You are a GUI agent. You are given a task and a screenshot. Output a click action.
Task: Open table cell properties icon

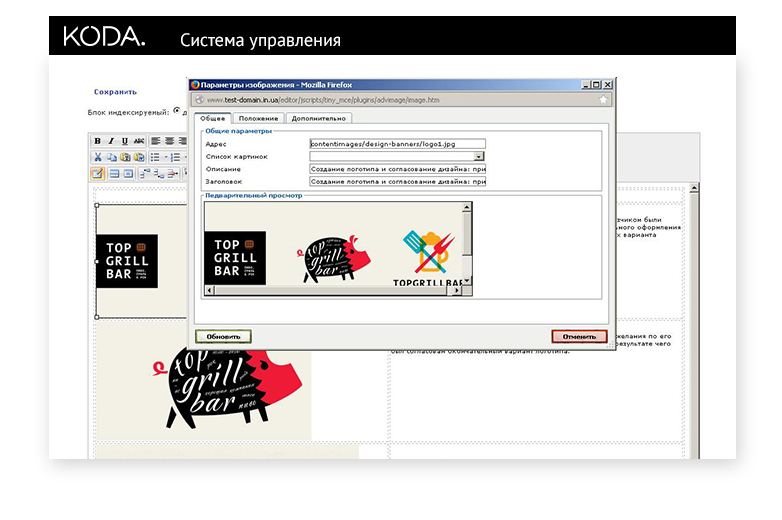128,173
